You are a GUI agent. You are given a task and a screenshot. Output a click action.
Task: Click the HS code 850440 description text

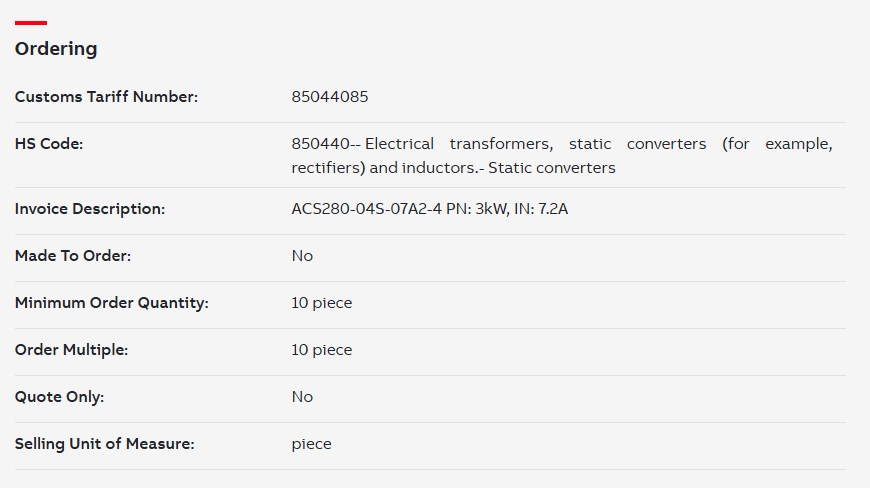click(x=562, y=155)
